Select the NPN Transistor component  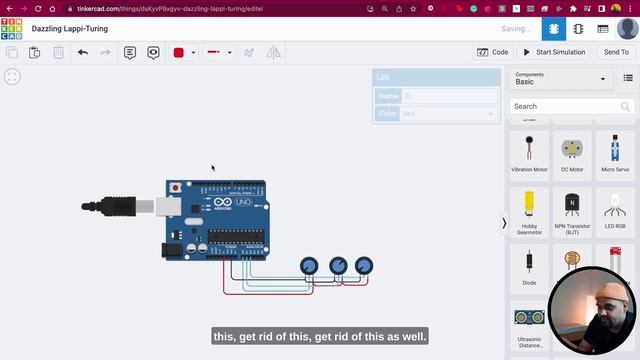[x=572, y=212]
